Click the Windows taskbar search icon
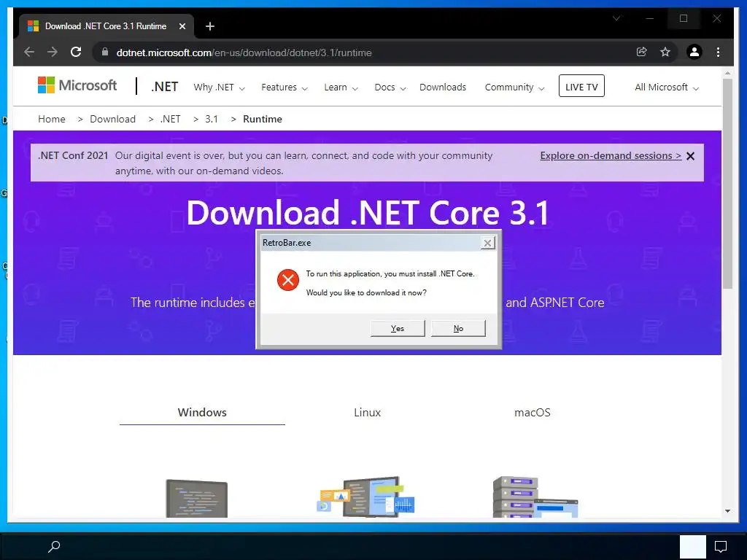 click(x=54, y=546)
